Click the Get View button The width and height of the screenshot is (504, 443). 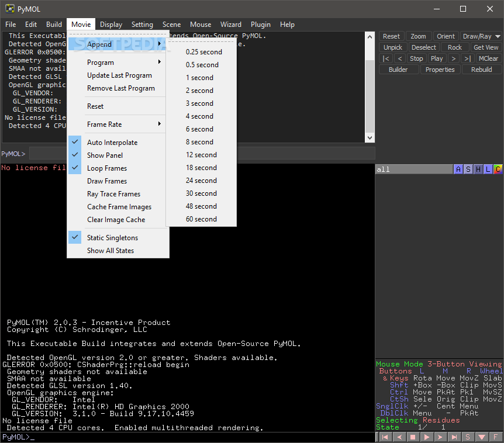486,47
